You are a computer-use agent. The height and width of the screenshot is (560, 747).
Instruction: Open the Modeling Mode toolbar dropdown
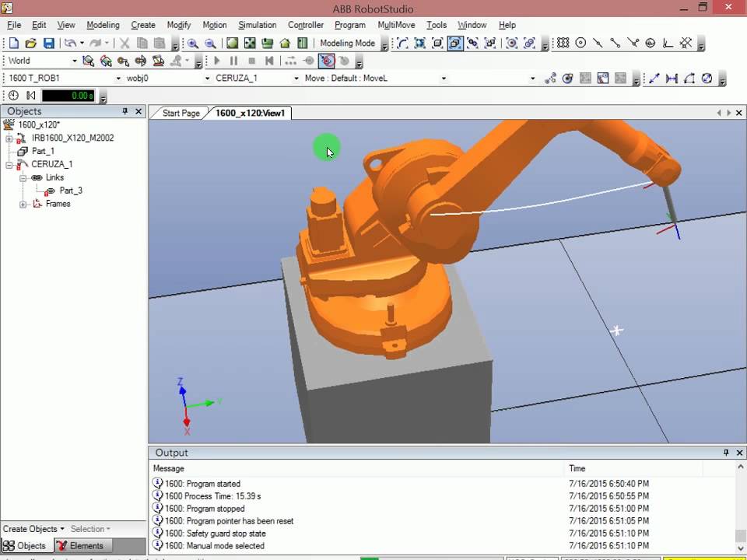tap(384, 45)
